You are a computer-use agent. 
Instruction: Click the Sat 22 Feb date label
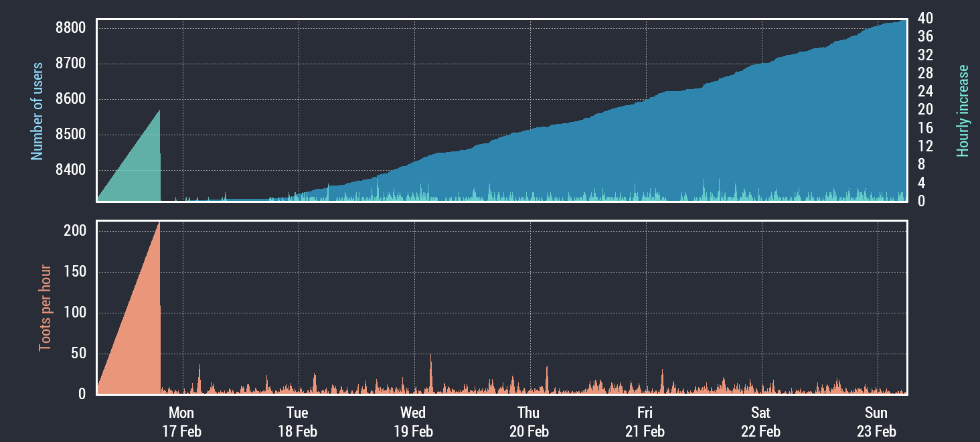click(760, 422)
